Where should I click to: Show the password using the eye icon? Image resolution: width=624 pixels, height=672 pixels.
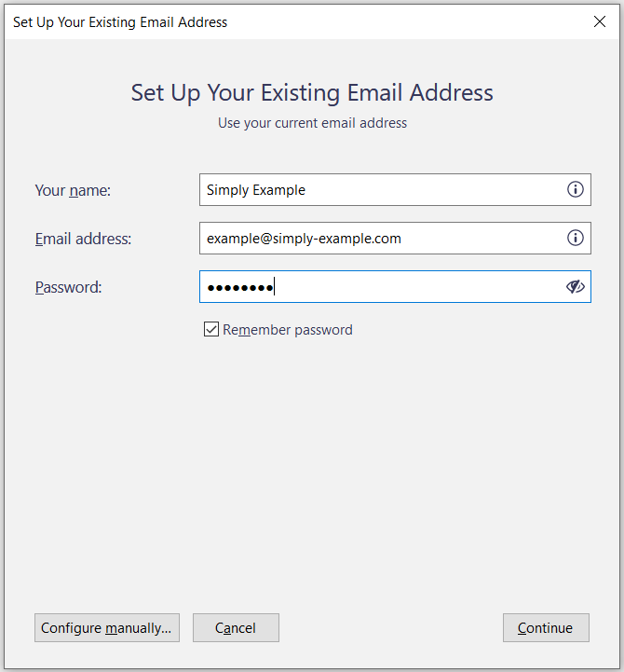pyautogui.click(x=576, y=287)
